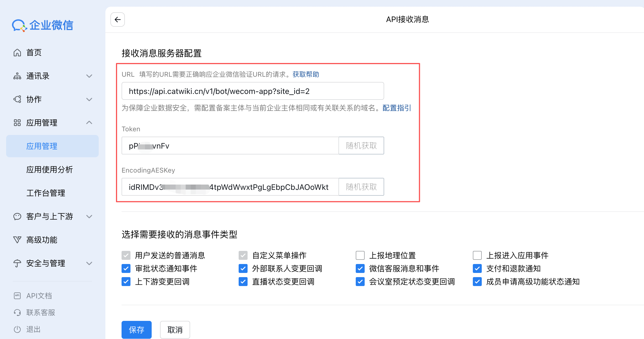
Task: Click the 企业微信 logo icon
Action: click(18, 25)
